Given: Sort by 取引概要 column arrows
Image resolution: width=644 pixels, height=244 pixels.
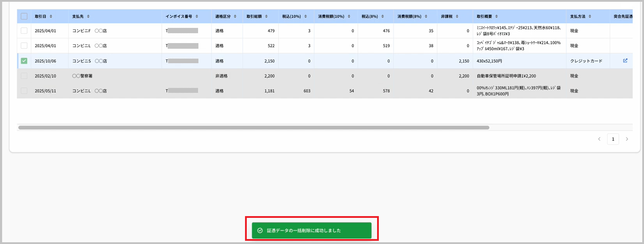Looking at the screenshot, I should [496, 17].
